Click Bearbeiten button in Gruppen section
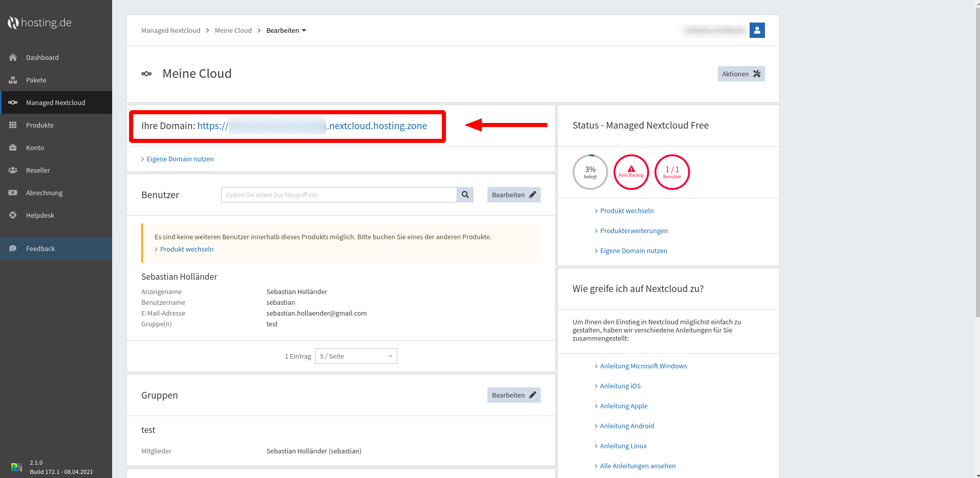This screenshot has width=980, height=478. [514, 395]
